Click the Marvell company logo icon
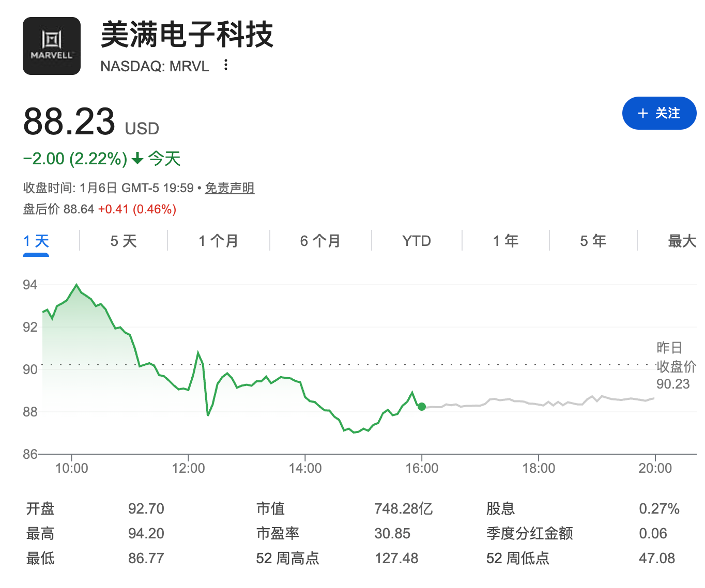 (x=51, y=45)
